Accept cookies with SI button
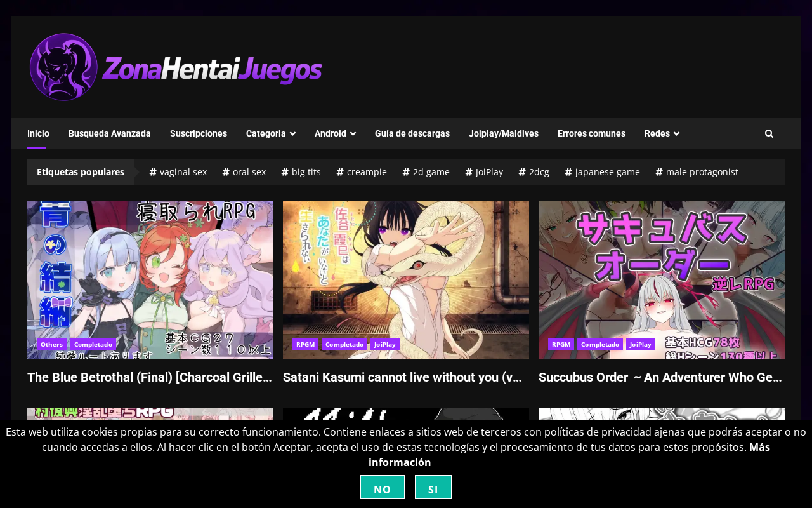 tap(433, 487)
